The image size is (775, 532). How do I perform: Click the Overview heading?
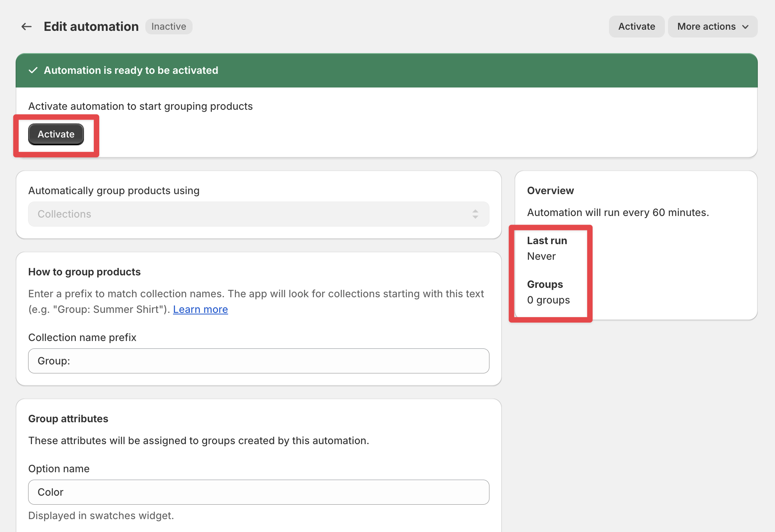click(550, 191)
